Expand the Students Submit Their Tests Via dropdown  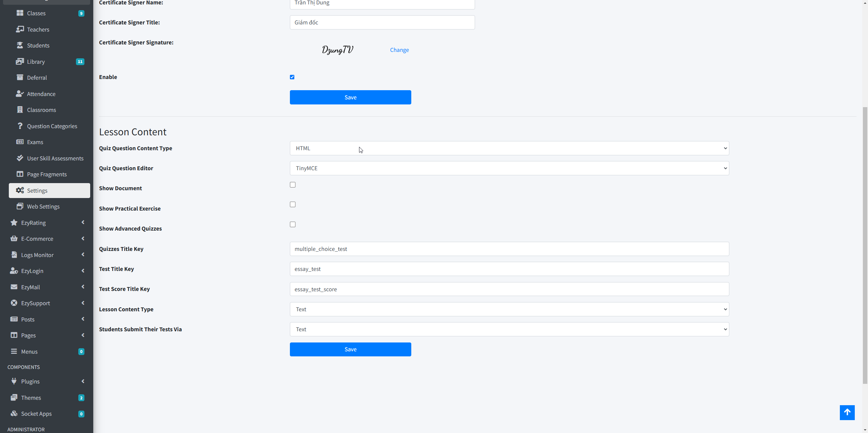pyautogui.click(x=509, y=329)
